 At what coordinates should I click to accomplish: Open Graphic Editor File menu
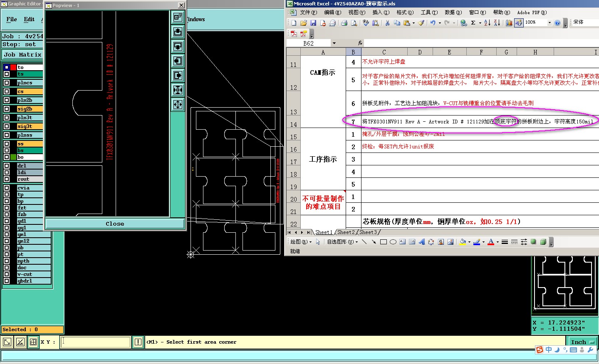pyautogui.click(x=12, y=20)
